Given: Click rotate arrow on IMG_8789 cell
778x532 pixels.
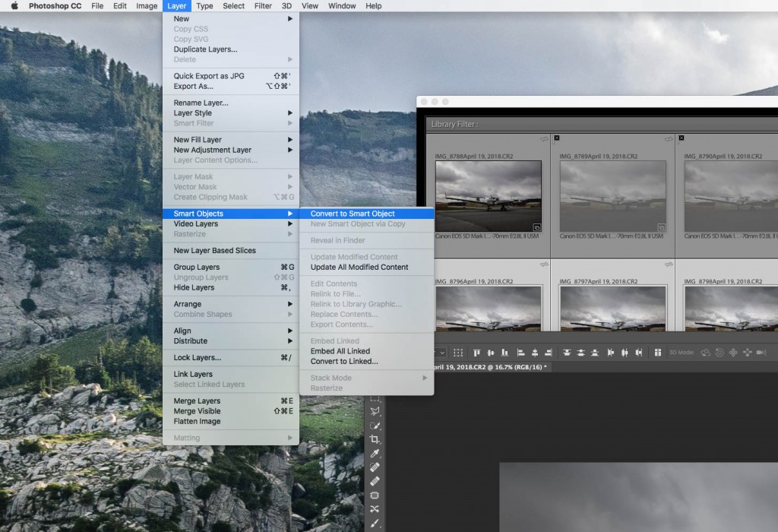Looking at the screenshot, I should coord(669,139).
